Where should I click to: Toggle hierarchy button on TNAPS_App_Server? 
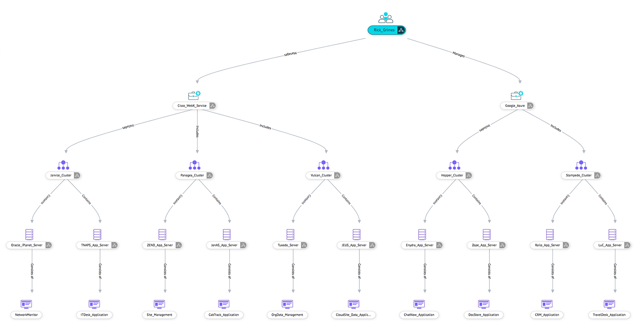point(114,245)
